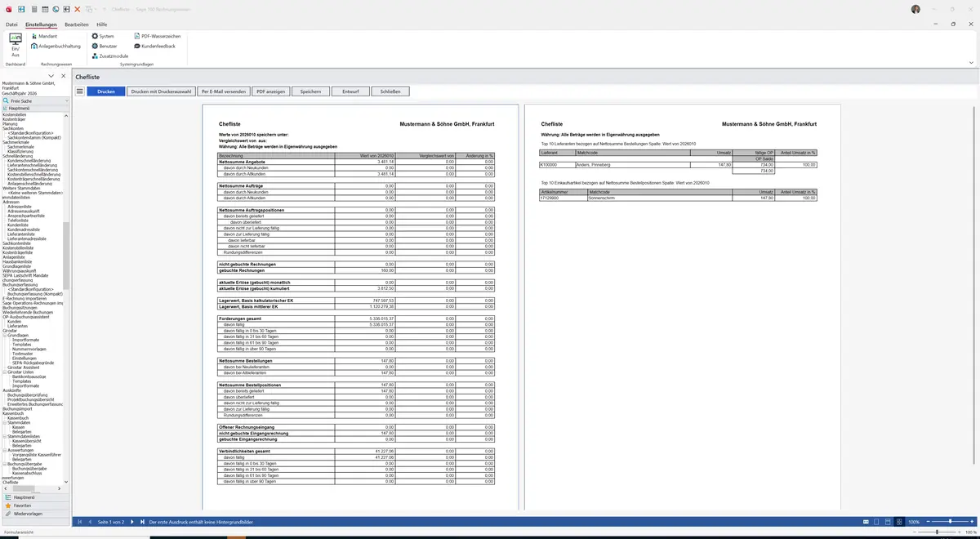Screen dimensions: 980x539
Task: Close the navigation pane with its X
Action: (x=64, y=76)
